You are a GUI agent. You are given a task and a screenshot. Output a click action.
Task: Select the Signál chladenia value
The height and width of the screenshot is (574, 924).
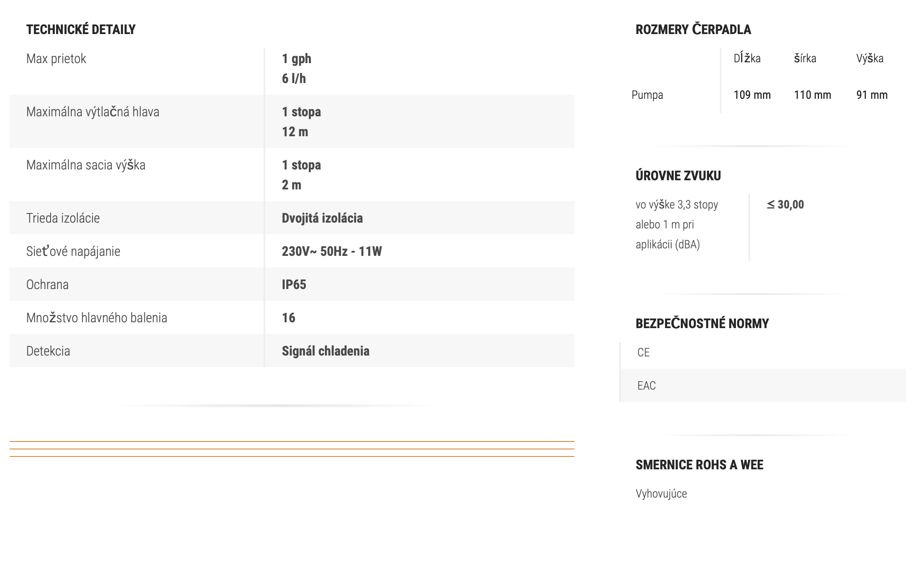[325, 351]
